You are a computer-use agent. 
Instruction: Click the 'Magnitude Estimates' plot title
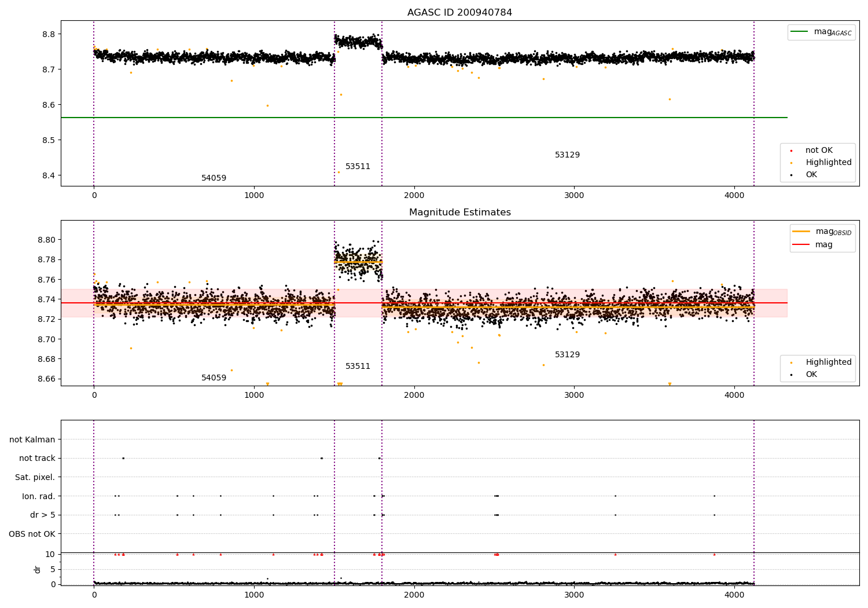459,213
